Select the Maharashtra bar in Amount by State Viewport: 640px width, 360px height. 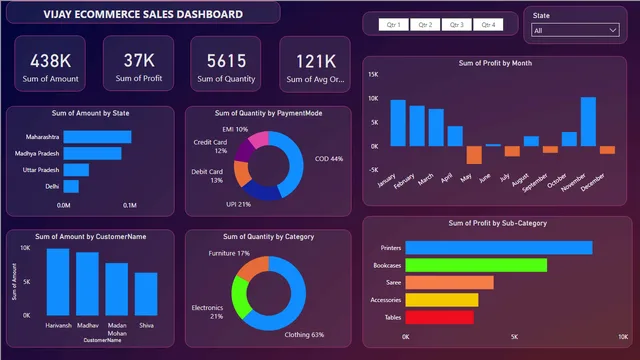98,137
